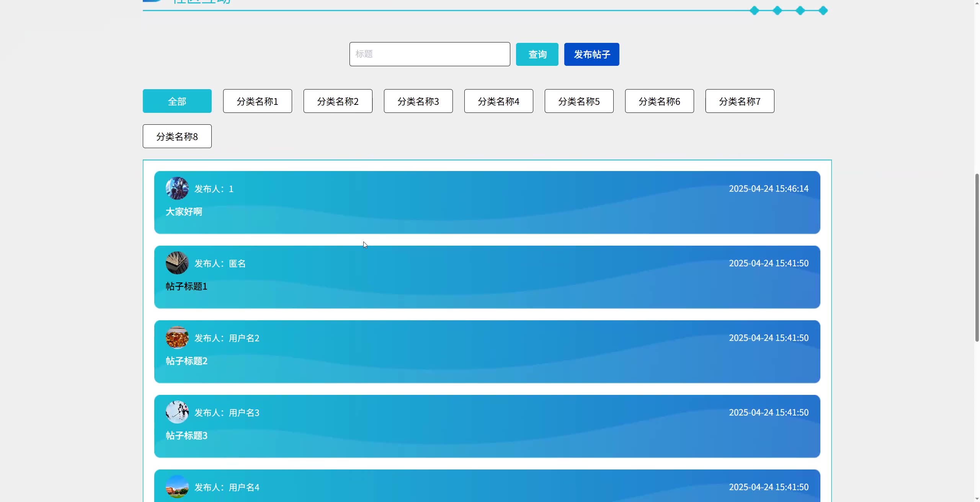The image size is (980, 502).
Task: Click the page vertical scrollbar thumb
Action: point(977,257)
